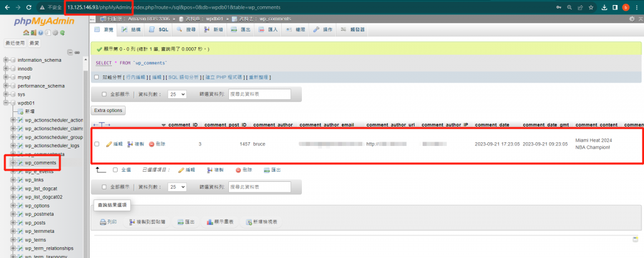Click red delete icon in bruce row
This screenshot has height=258, width=644.
coord(152,144)
